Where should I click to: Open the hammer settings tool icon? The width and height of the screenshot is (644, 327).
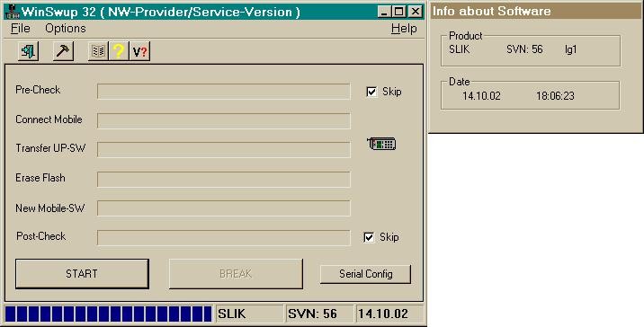click(x=63, y=51)
